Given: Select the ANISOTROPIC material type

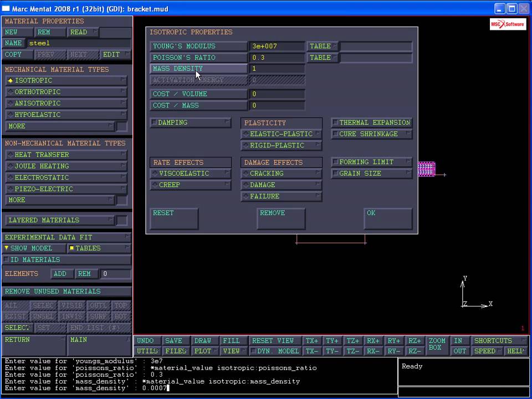Looking at the screenshot, I should (x=66, y=103).
